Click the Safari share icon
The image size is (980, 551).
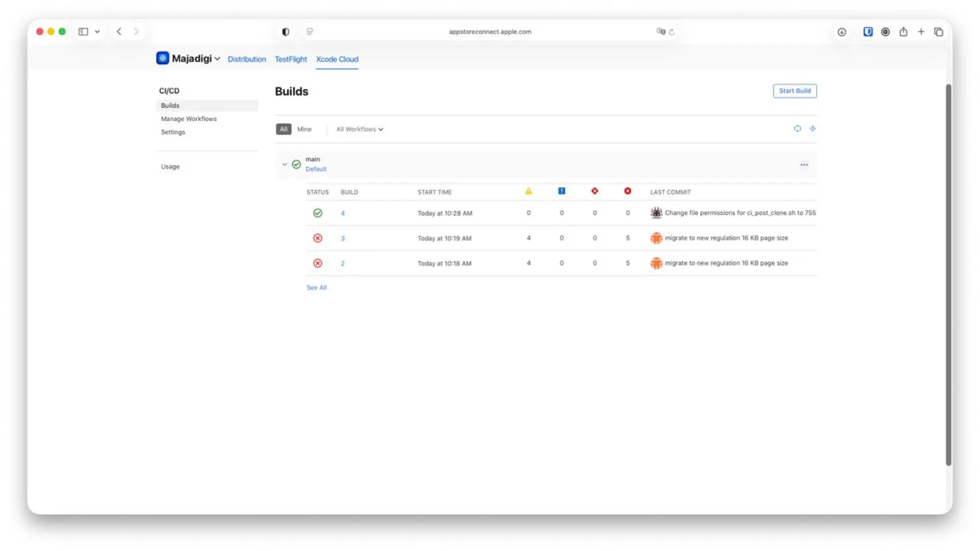tap(903, 32)
